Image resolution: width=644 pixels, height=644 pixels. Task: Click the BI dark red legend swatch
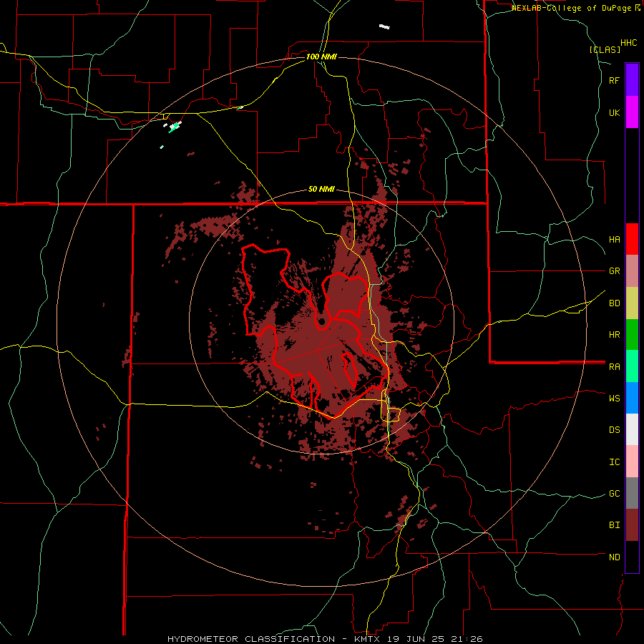click(632, 525)
